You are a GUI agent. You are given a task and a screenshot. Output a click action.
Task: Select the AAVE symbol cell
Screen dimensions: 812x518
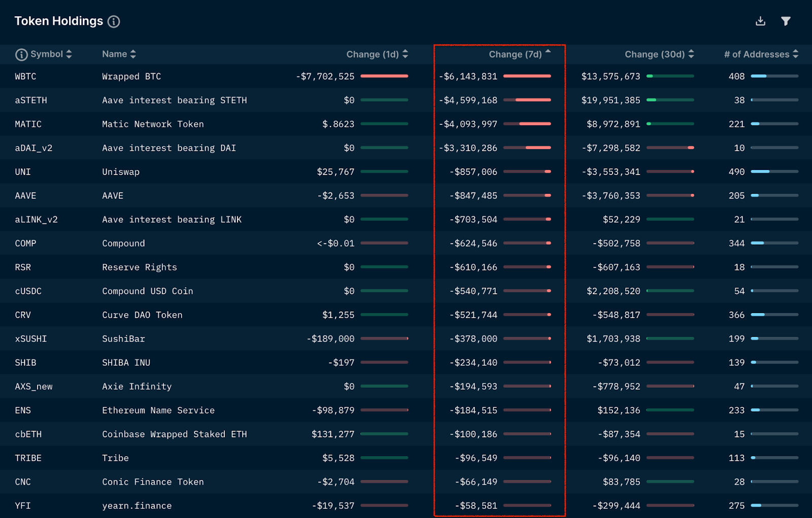point(25,195)
